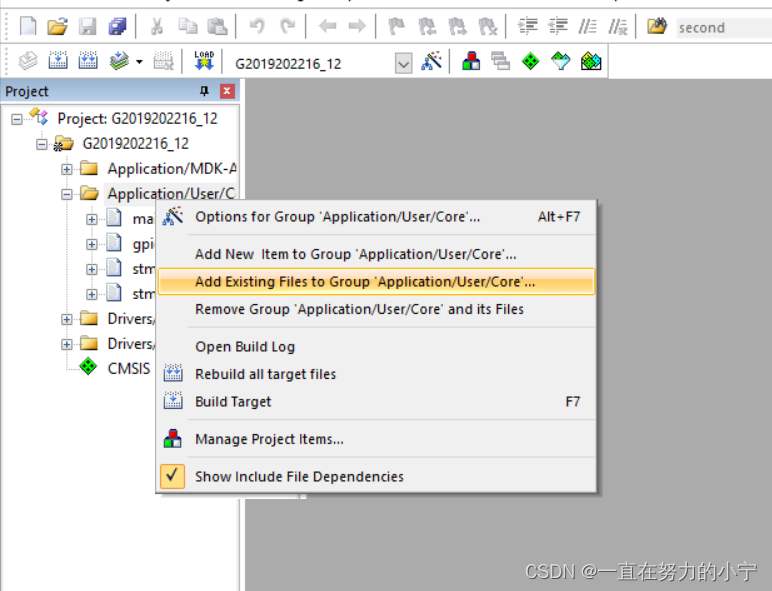Close the Project panel
This screenshot has width=772, height=591.
(x=227, y=91)
